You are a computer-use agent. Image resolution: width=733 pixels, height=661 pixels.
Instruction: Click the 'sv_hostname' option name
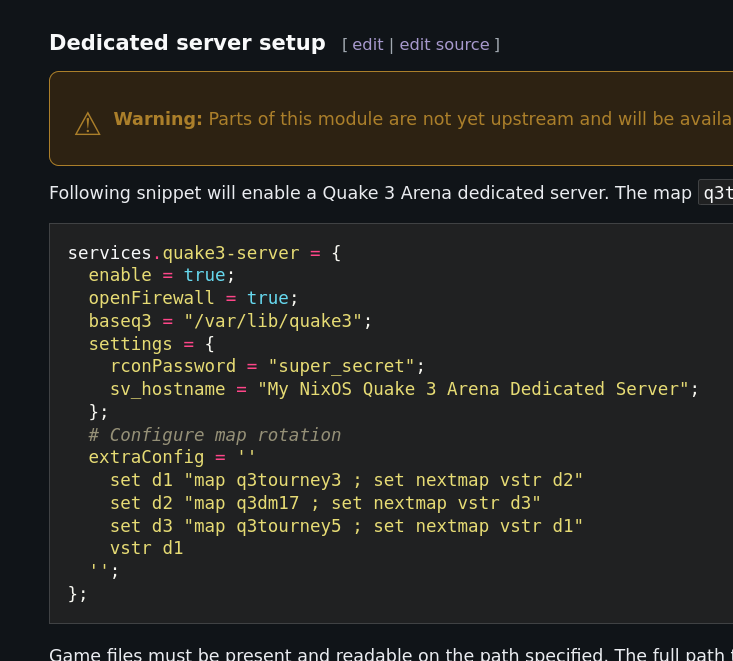(x=167, y=389)
